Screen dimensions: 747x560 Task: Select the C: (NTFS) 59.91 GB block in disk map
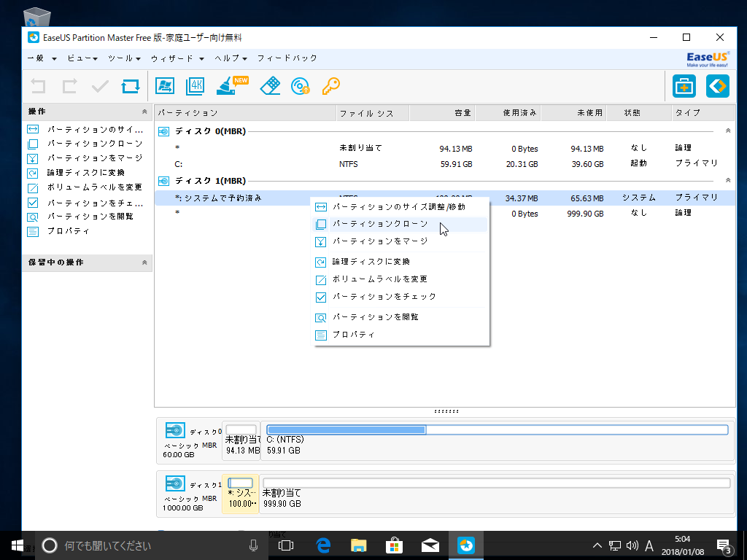(x=498, y=441)
